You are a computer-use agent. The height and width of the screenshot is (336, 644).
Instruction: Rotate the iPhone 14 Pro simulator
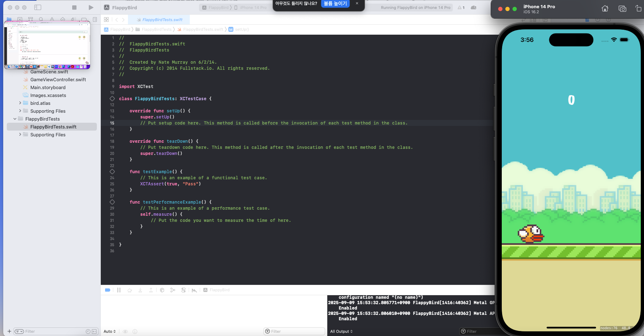pyautogui.click(x=638, y=9)
